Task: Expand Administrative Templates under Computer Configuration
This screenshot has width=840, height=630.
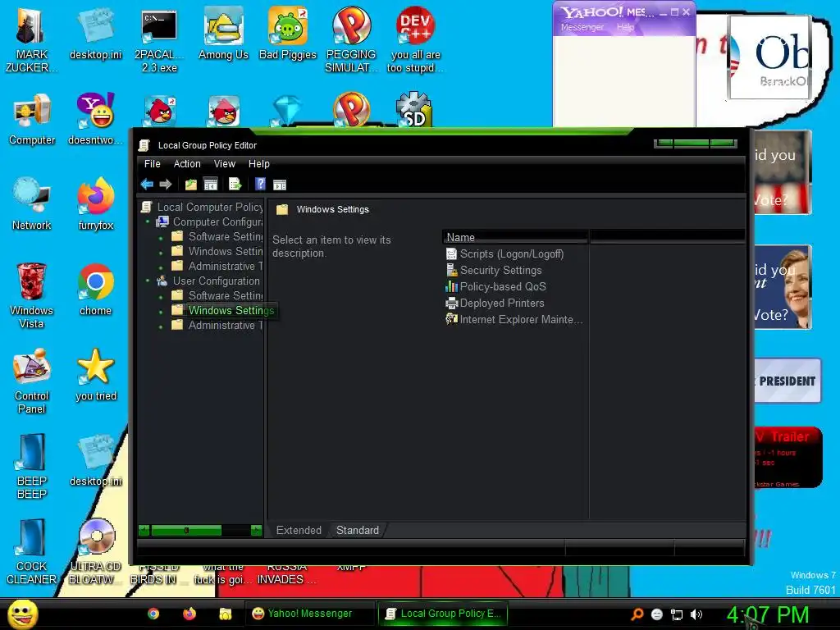Action: [162, 267]
